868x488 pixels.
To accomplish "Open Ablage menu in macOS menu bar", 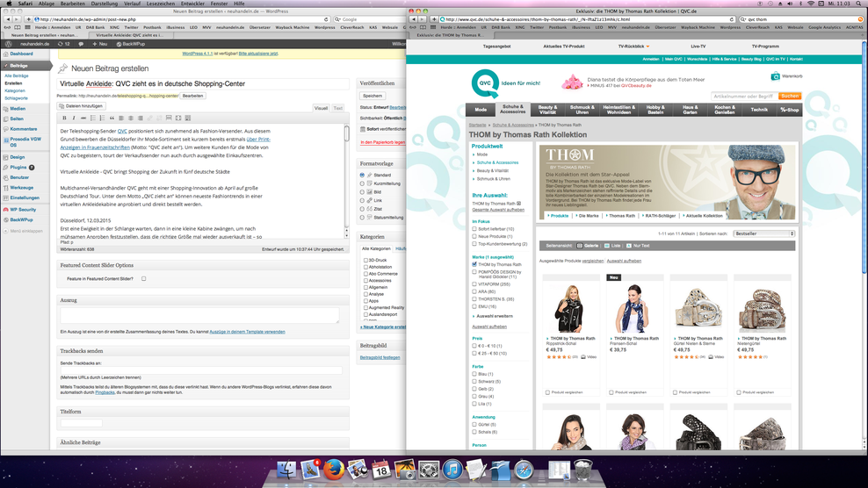I will tap(47, 4).
